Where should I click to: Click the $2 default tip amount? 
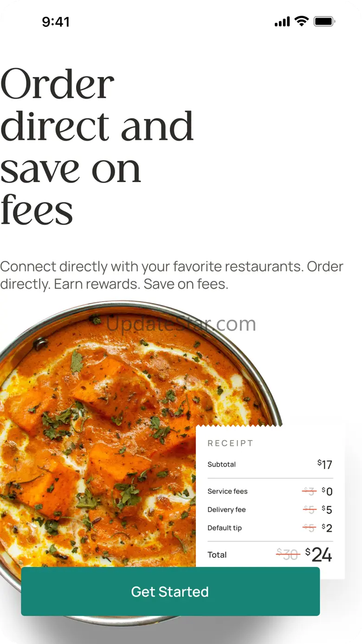point(327,528)
